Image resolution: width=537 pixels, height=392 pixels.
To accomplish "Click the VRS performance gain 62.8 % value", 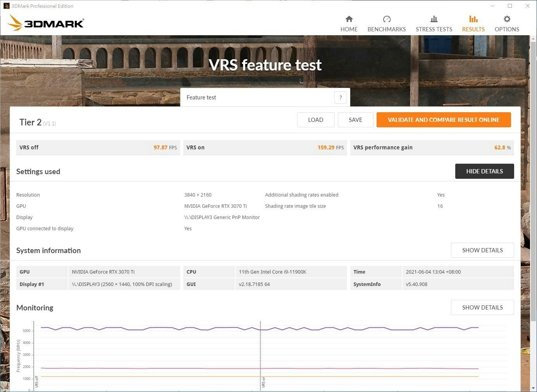I will [503, 147].
